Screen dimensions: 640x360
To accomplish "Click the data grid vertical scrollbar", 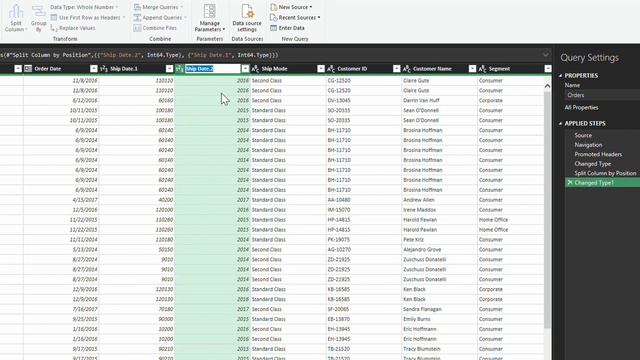I will click(547, 209).
